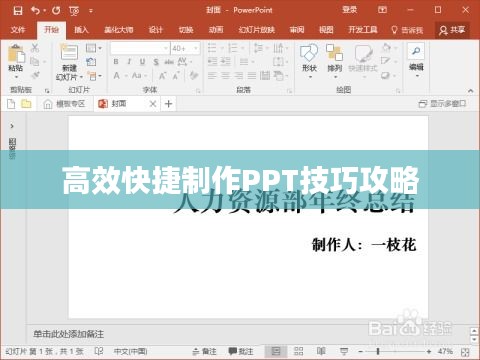Screen dimensions: 480x360
Task: Open the Shapes gallery icon
Action: pyautogui.click(x=309, y=53)
